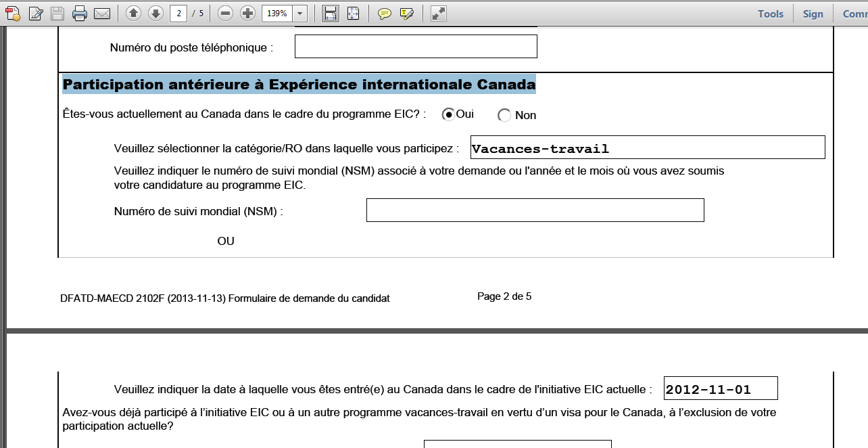868x448 pixels.
Task: Add a sticky note comment
Action: pos(385,14)
